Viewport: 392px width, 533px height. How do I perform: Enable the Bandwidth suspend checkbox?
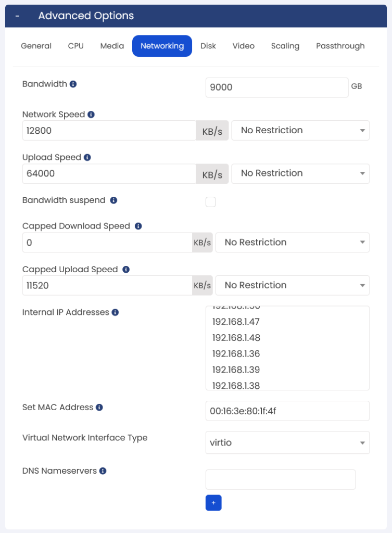pos(211,202)
